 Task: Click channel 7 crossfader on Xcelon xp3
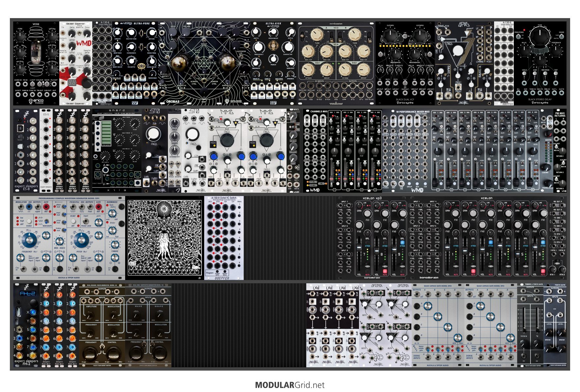(x=359, y=247)
